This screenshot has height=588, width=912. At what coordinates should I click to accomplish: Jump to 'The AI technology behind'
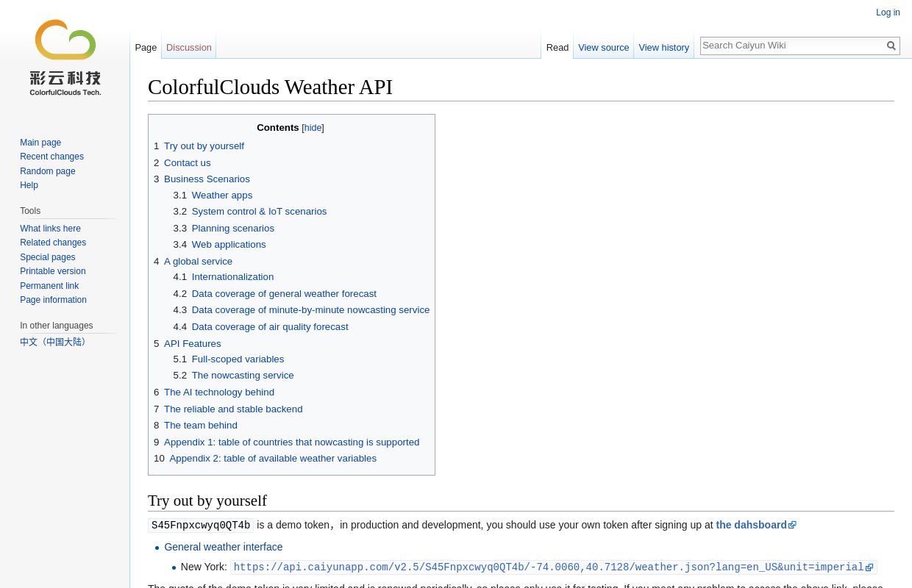[219, 392]
